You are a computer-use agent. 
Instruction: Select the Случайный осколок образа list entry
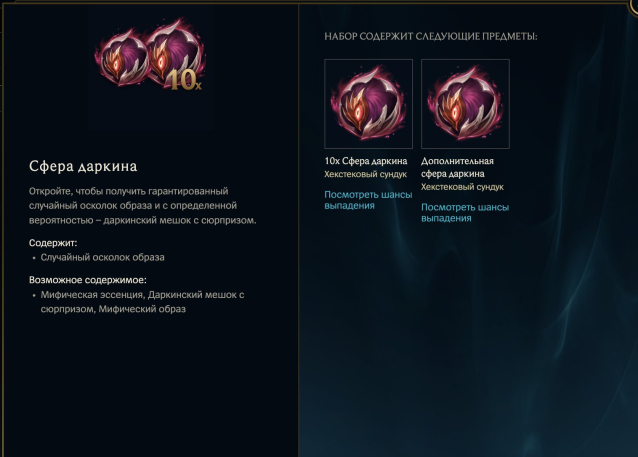pos(102,257)
